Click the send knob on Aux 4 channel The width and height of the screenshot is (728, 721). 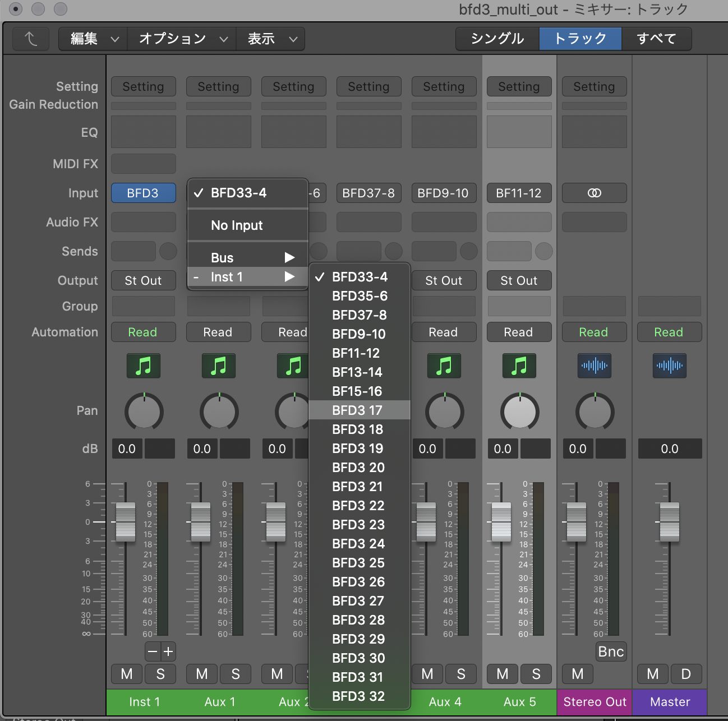(469, 251)
